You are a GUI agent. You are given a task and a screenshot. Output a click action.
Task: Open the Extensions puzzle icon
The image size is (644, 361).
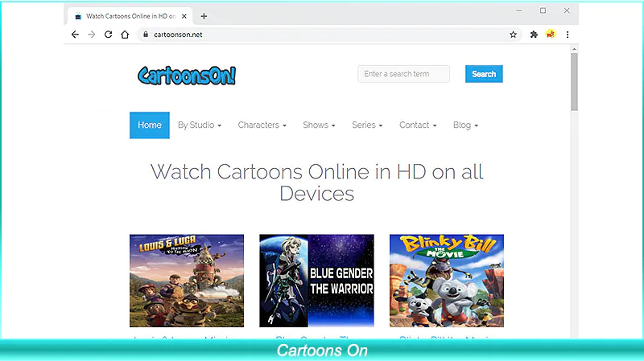pos(534,35)
